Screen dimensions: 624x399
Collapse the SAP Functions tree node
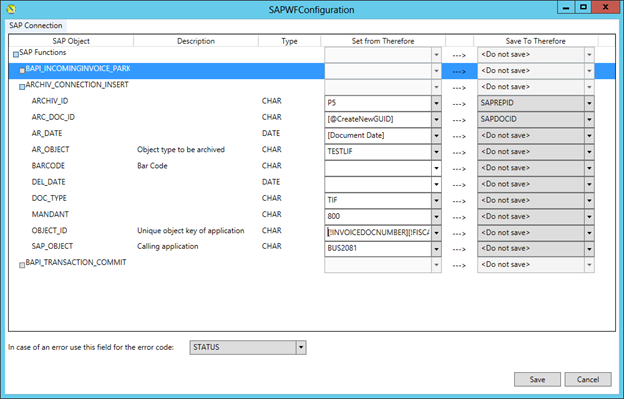coord(16,54)
